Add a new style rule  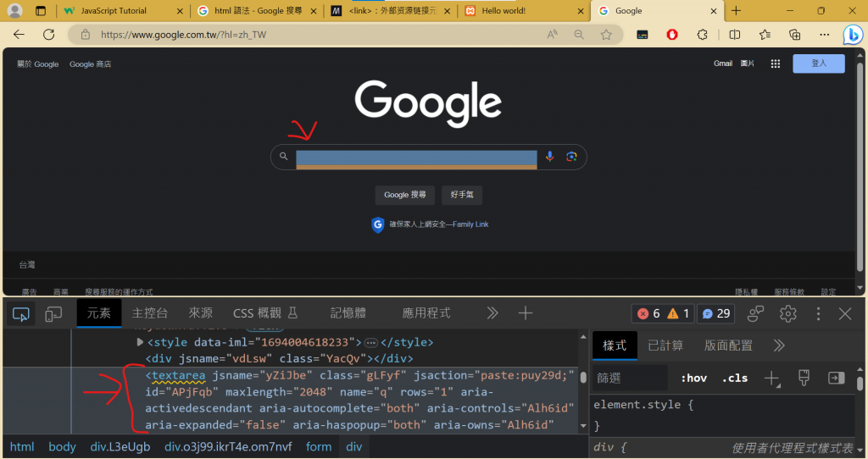[771, 379]
